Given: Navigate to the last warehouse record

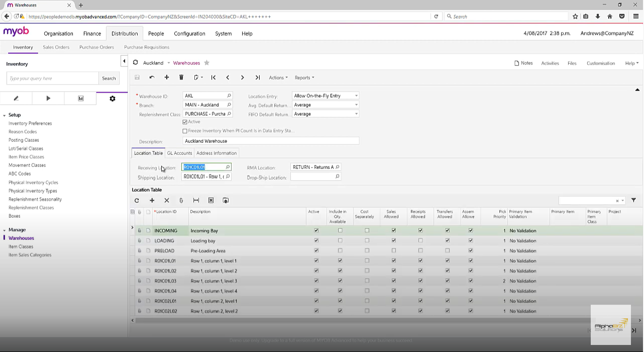Looking at the screenshot, I should coord(257,77).
